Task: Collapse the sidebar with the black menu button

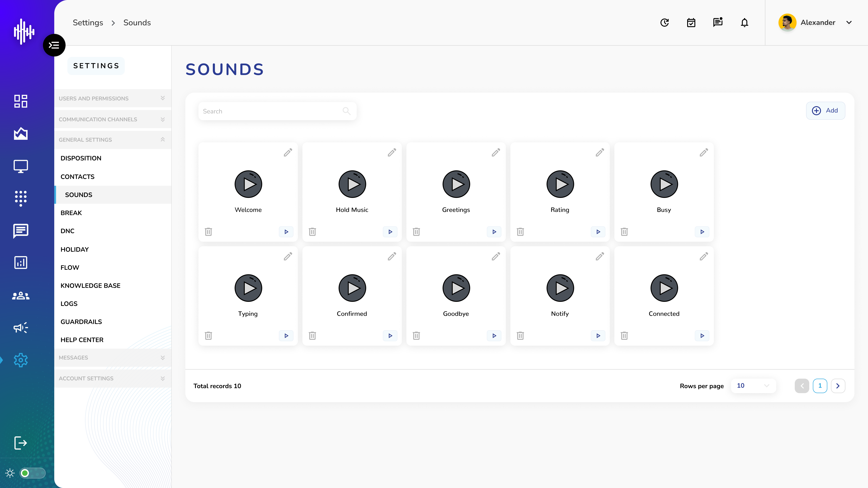Action: 54,45
